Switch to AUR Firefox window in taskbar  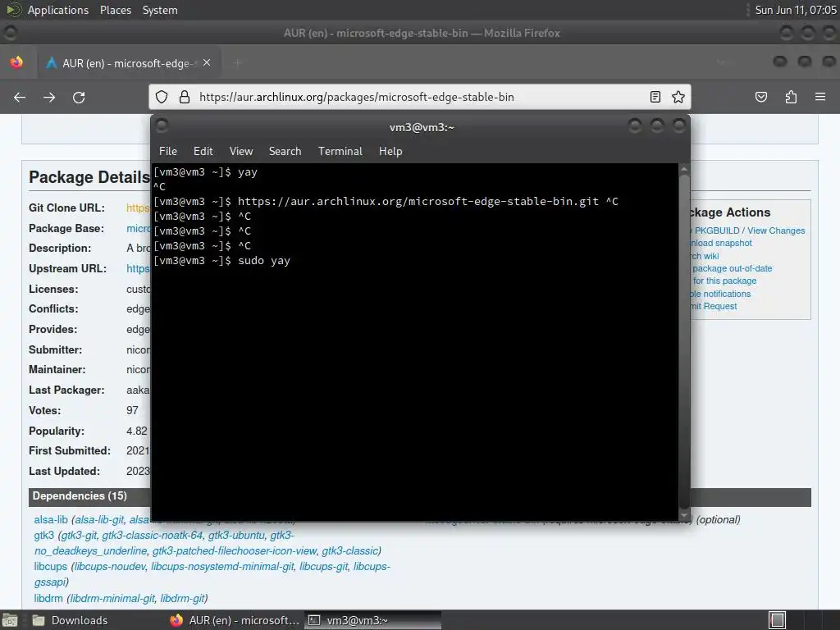(235, 620)
